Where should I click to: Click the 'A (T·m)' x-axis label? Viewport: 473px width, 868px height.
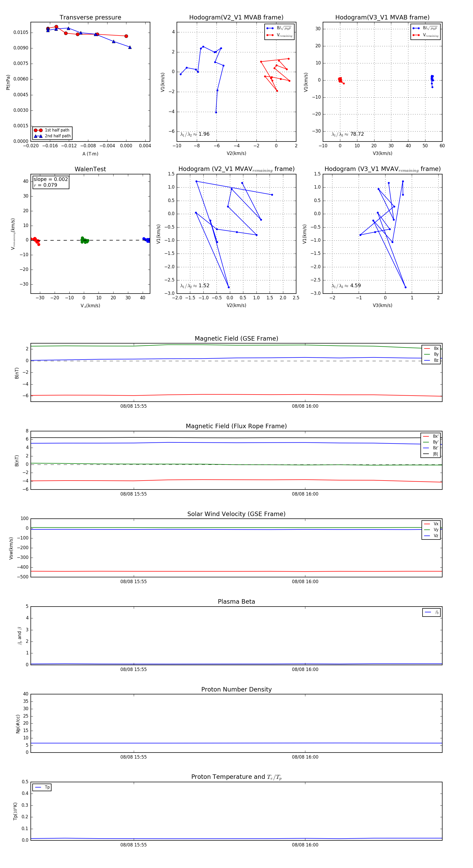(90, 154)
